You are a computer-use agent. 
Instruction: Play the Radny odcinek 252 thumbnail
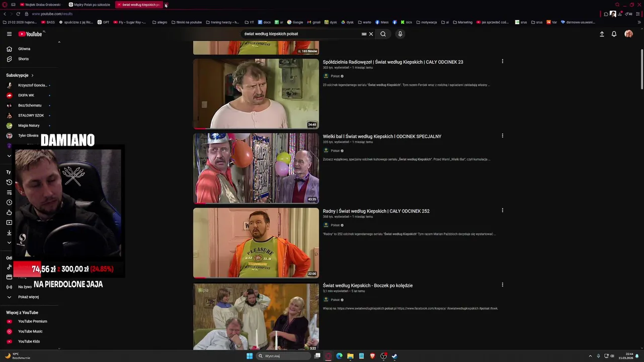[256, 243]
